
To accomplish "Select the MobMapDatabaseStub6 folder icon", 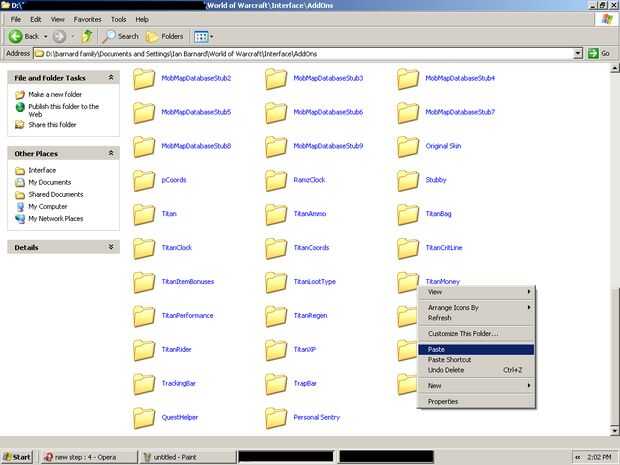I will 276,113.
